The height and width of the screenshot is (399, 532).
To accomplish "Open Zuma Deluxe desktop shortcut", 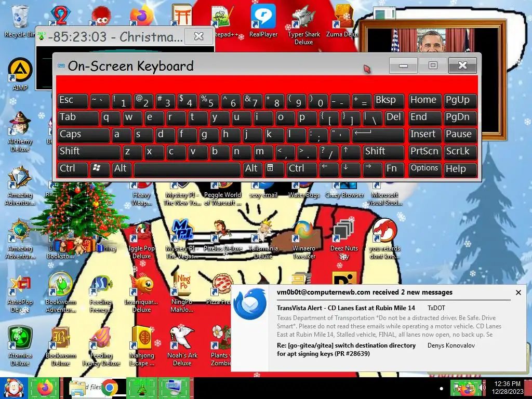I will tap(342, 21).
